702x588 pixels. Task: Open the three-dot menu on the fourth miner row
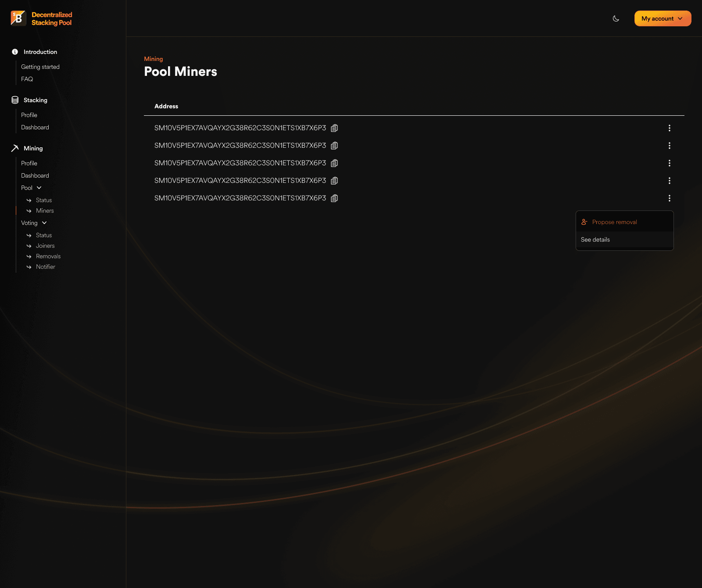(x=670, y=181)
